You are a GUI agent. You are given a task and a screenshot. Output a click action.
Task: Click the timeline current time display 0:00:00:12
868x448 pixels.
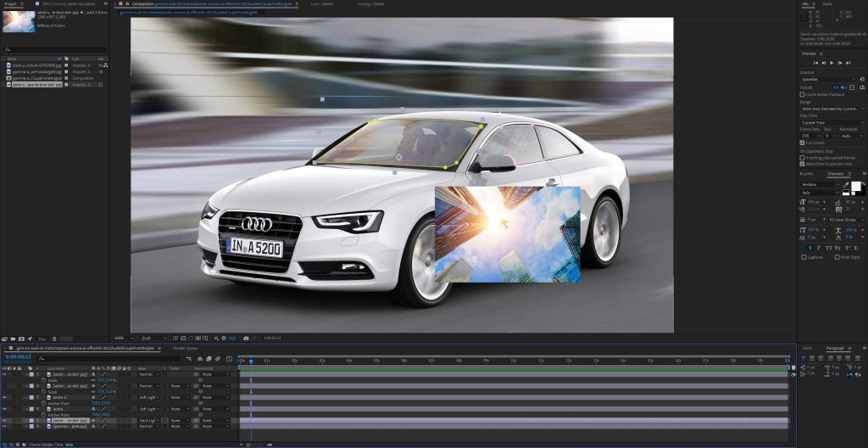click(19, 356)
